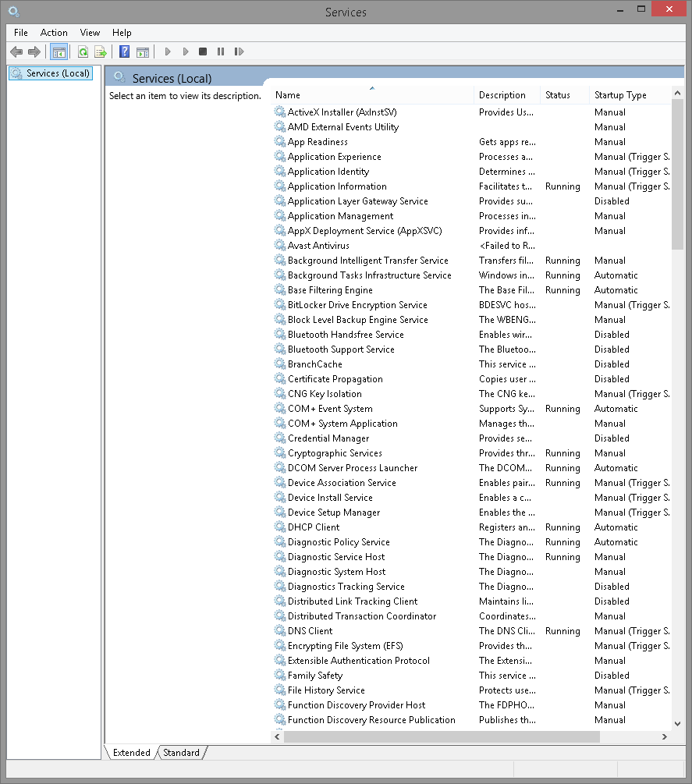Open the Action menu
Image resolution: width=692 pixels, height=784 pixels.
click(x=54, y=33)
